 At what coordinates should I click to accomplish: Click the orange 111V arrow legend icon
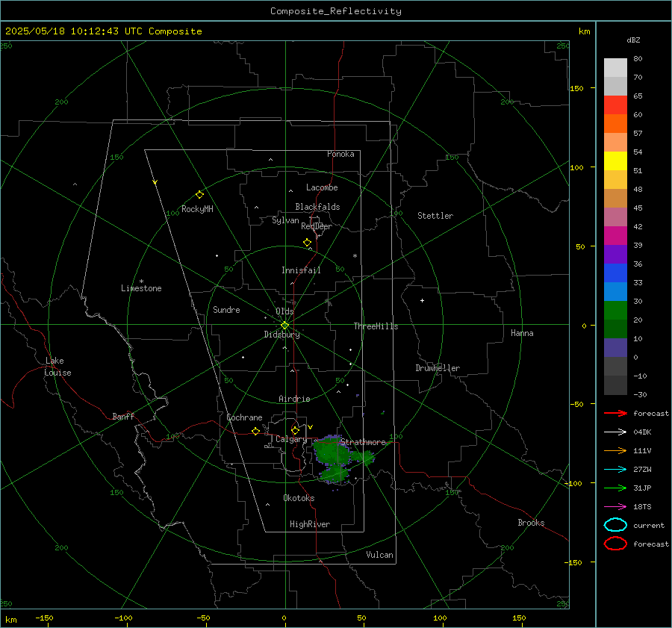tap(615, 450)
